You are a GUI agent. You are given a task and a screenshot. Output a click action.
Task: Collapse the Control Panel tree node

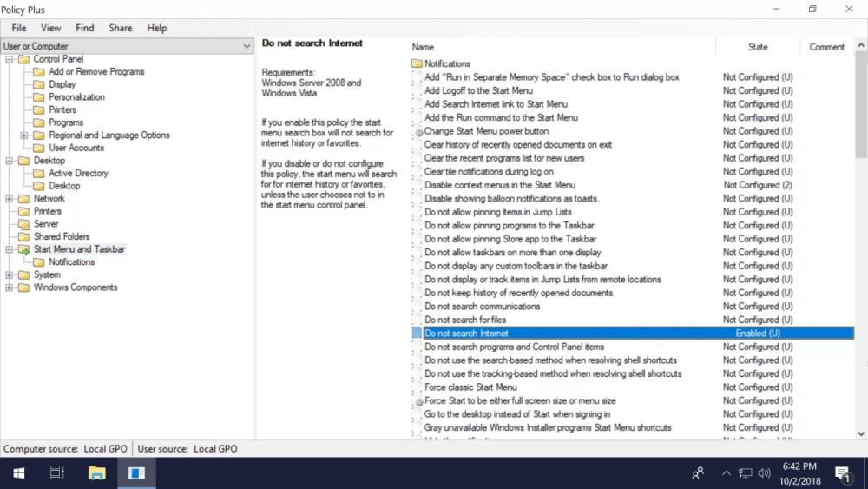[10, 59]
